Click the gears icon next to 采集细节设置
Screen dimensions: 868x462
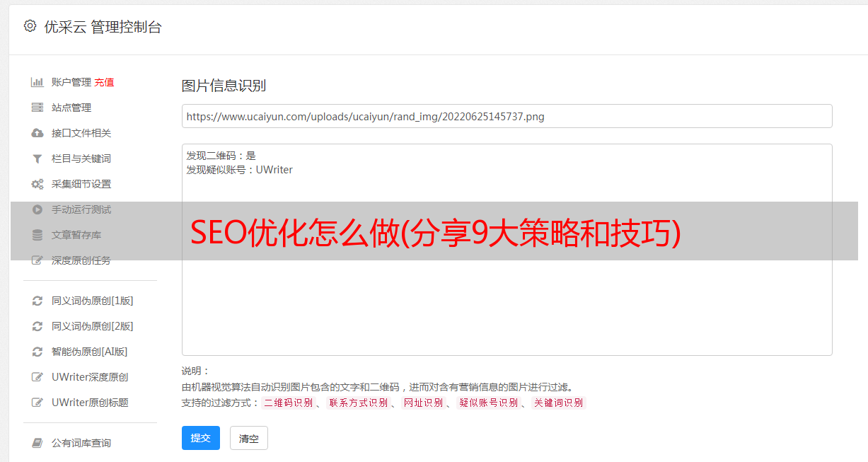tap(37, 184)
